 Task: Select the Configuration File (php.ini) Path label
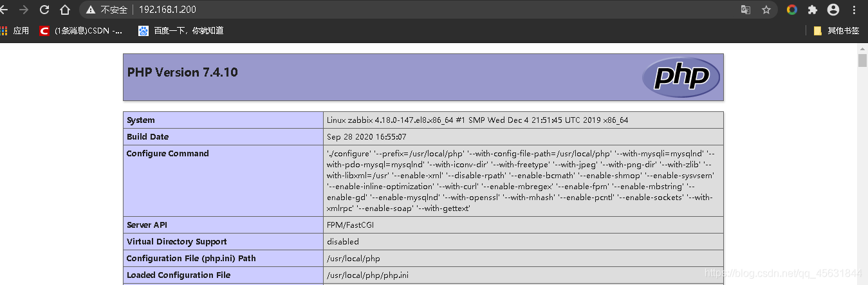click(x=191, y=259)
